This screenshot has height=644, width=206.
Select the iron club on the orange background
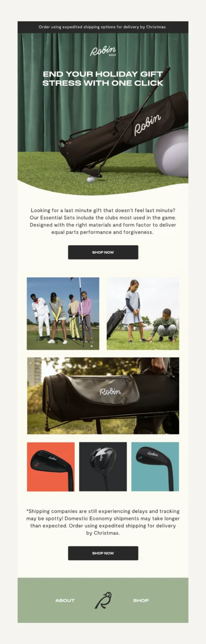point(51,467)
